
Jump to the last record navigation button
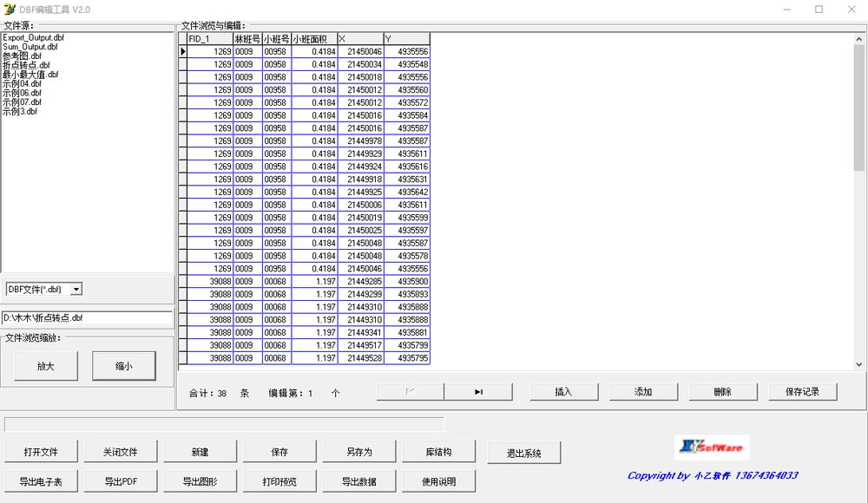pyautogui.click(x=478, y=392)
